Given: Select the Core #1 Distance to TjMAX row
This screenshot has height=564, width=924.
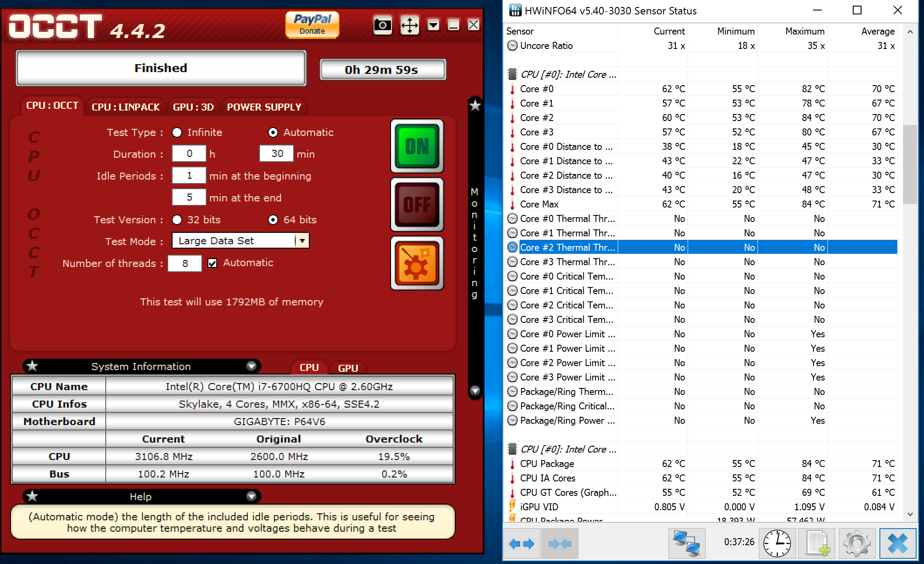Looking at the screenshot, I should [x=700, y=161].
